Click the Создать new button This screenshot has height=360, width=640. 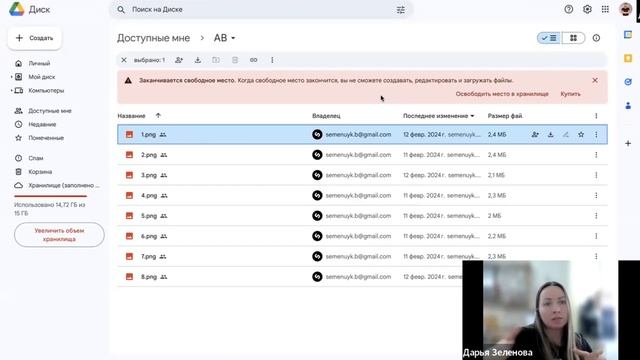coord(35,38)
